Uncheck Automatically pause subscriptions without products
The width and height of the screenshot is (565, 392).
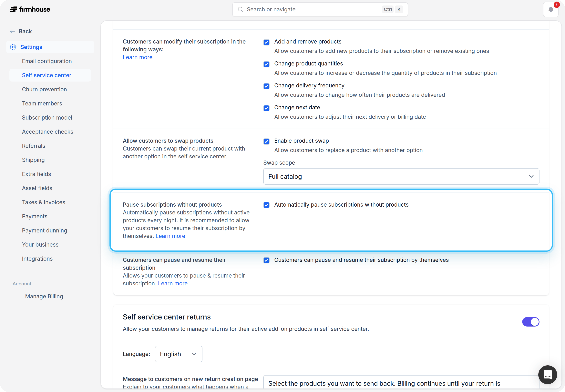tap(266, 205)
